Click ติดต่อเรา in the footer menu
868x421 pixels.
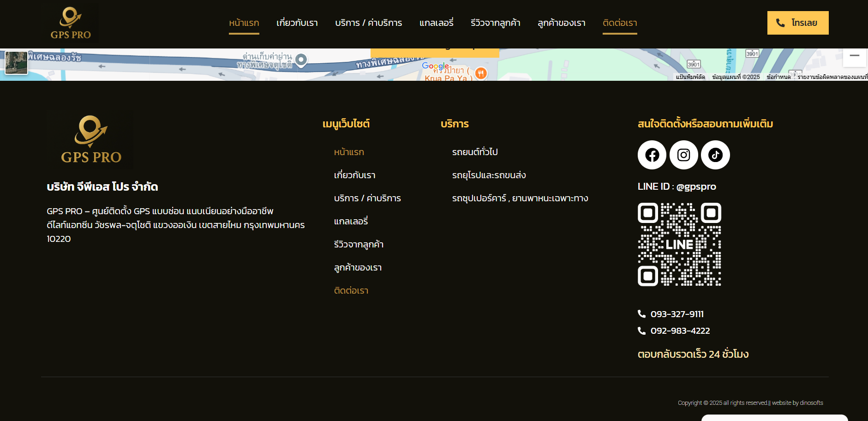(x=351, y=291)
